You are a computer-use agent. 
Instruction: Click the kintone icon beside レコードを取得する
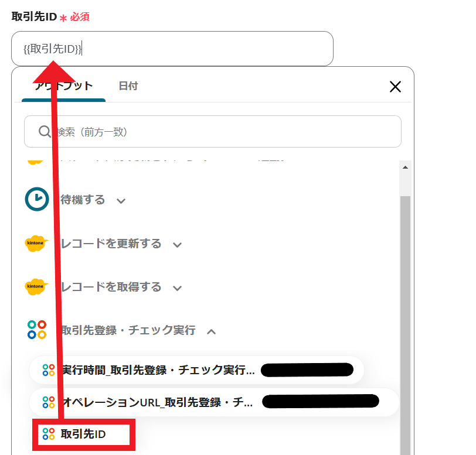[x=36, y=287]
